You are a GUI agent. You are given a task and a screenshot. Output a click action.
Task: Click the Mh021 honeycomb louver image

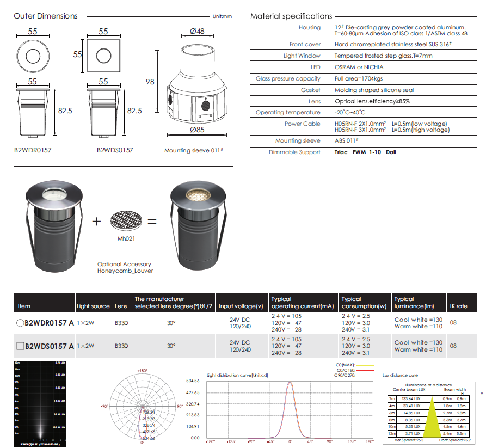pos(125,220)
